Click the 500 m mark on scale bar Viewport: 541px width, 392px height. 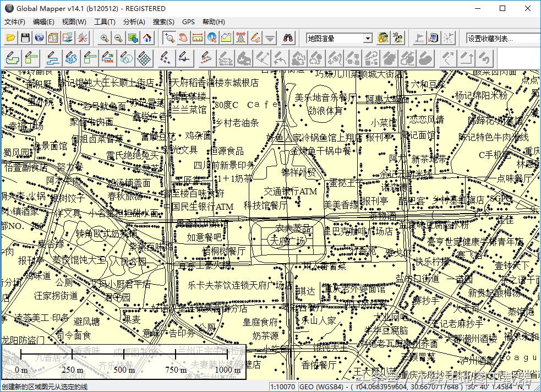click(124, 369)
